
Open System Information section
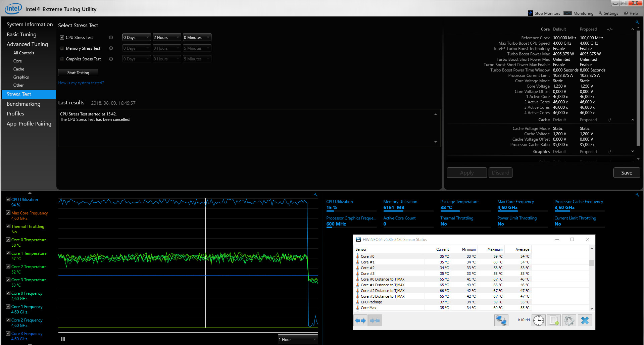(x=30, y=24)
